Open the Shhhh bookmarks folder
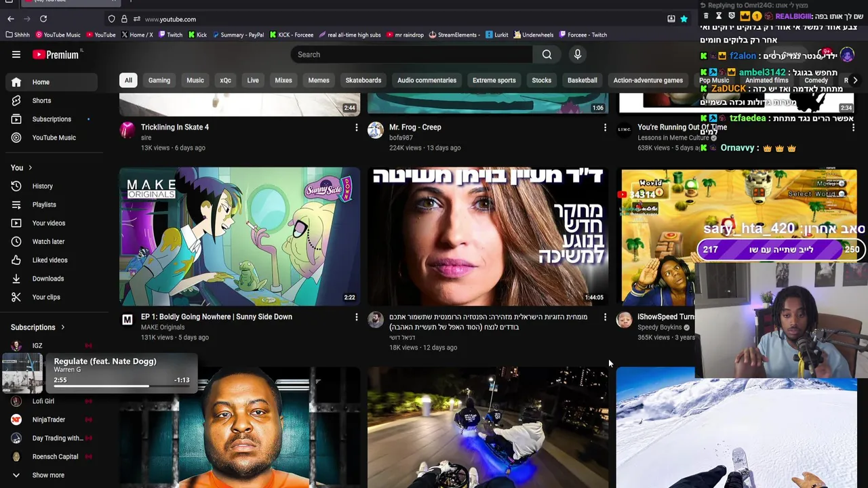868x488 pixels. click(18, 35)
